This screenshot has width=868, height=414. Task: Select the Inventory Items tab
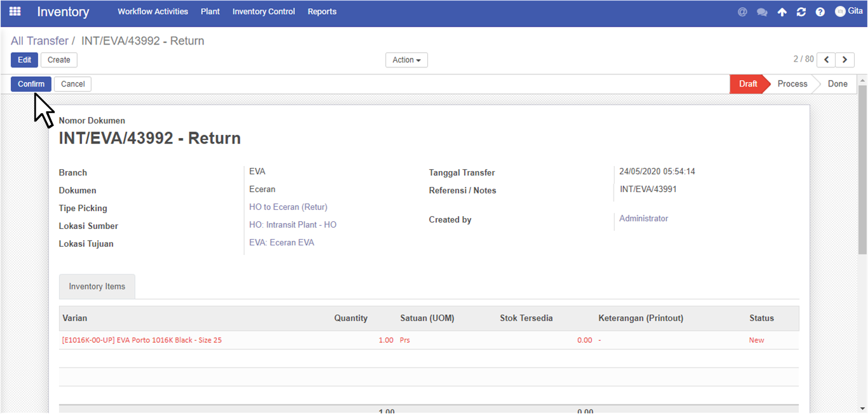[x=97, y=286]
